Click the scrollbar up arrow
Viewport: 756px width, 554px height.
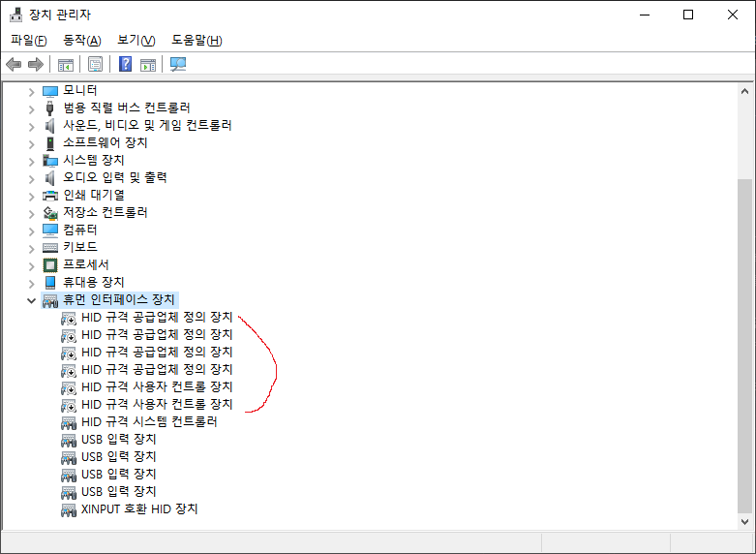coord(744,91)
